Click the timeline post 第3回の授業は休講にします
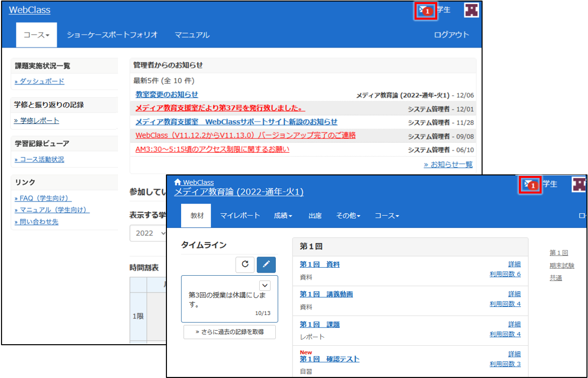Screen dimensions: 588x378 pyautogui.click(x=229, y=299)
